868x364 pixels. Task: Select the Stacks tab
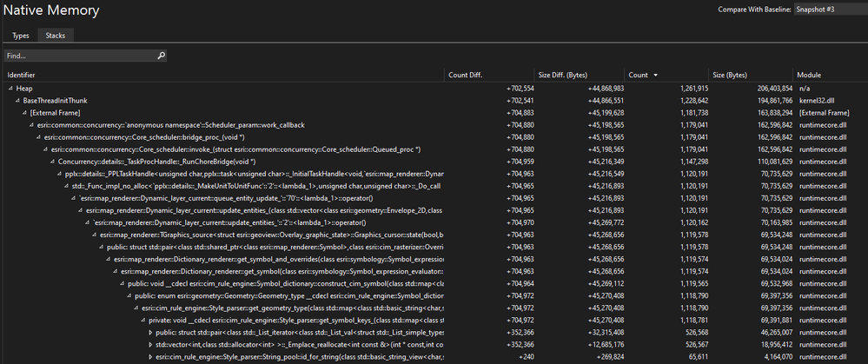pos(56,36)
